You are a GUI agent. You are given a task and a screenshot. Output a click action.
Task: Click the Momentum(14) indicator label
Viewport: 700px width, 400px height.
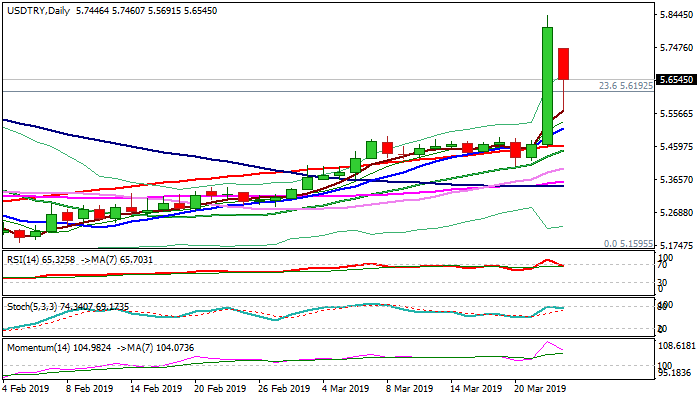click(37, 345)
